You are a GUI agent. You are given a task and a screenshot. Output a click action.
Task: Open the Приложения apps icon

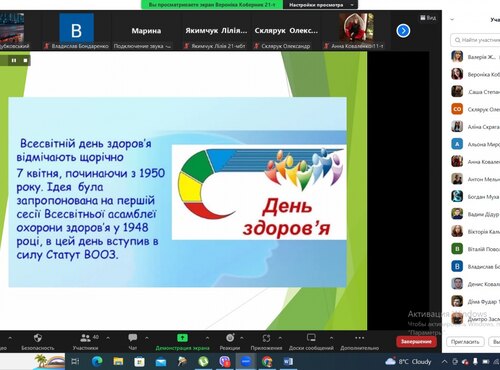click(x=266, y=338)
